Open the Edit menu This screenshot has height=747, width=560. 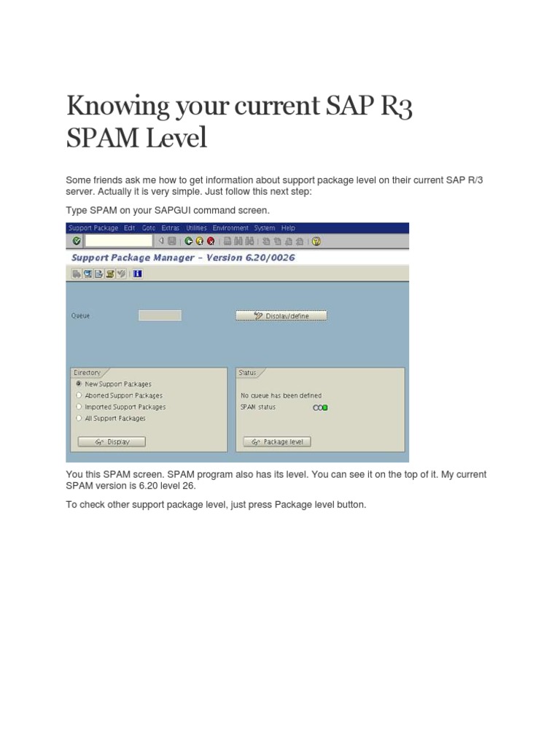click(x=130, y=228)
